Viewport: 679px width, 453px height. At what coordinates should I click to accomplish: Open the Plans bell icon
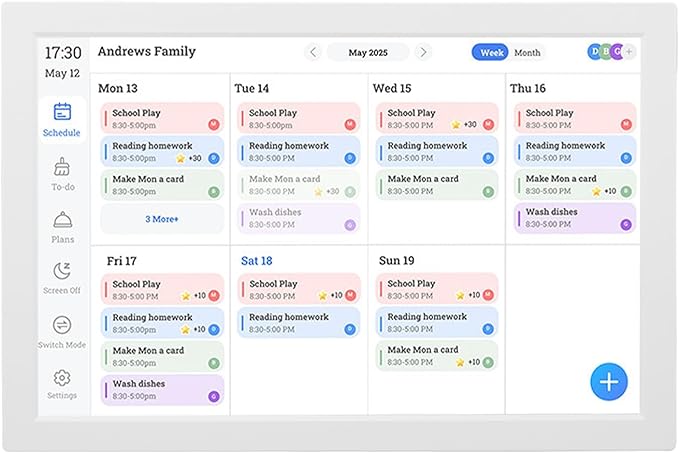[x=62, y=220]
